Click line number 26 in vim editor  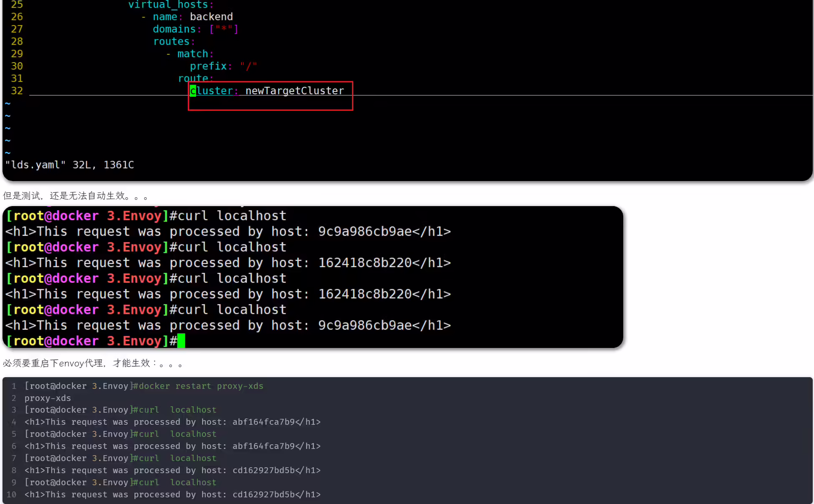point(17,17)
